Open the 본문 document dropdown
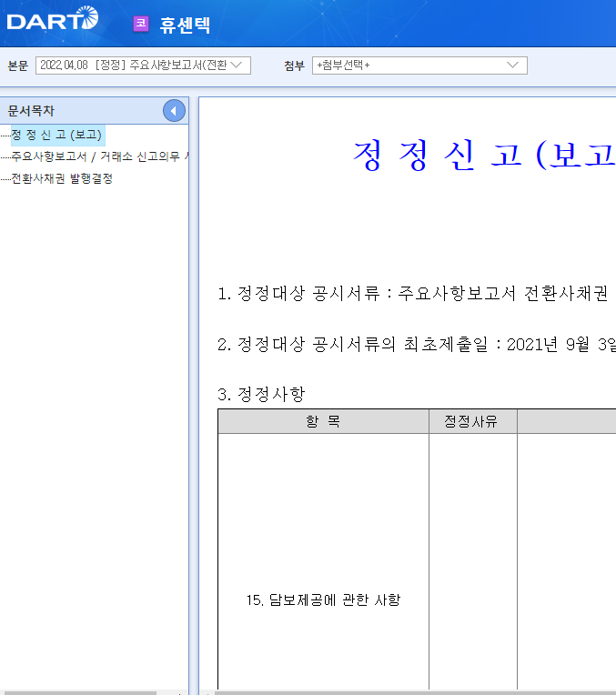The width and height of the screenshot is (616, 695). click(143, 65)
